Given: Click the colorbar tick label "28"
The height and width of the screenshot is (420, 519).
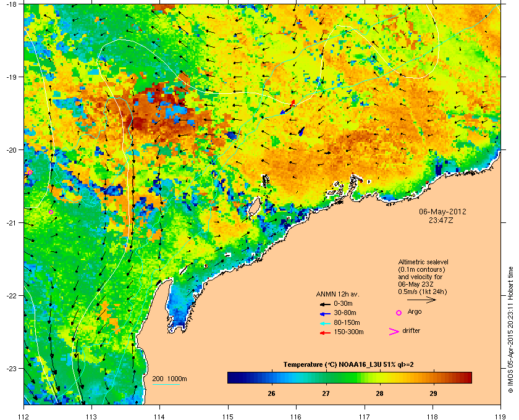Looking at the screenshot, I should 379,393.
